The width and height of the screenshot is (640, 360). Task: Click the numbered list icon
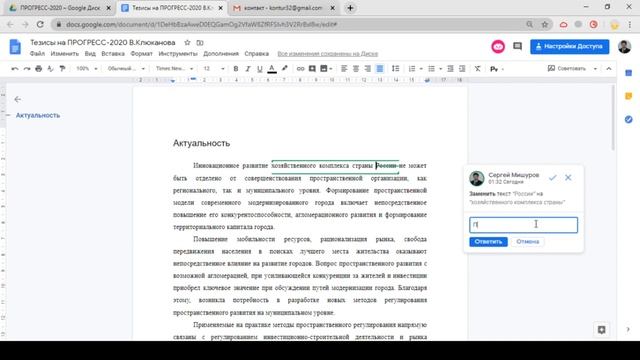point(412,69)
